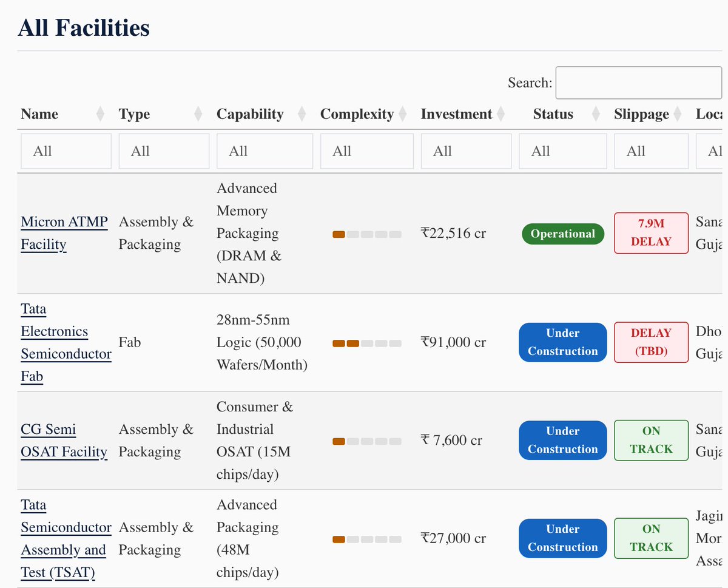Click the complexity bar for CG Semi
This screenshot has height=588, width=728.
(367, 441)
